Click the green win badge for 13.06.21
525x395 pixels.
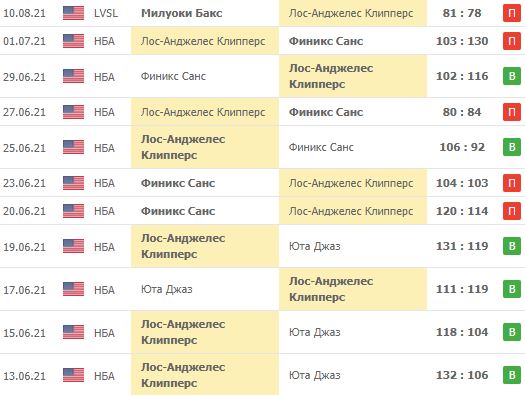click(512, 375)
